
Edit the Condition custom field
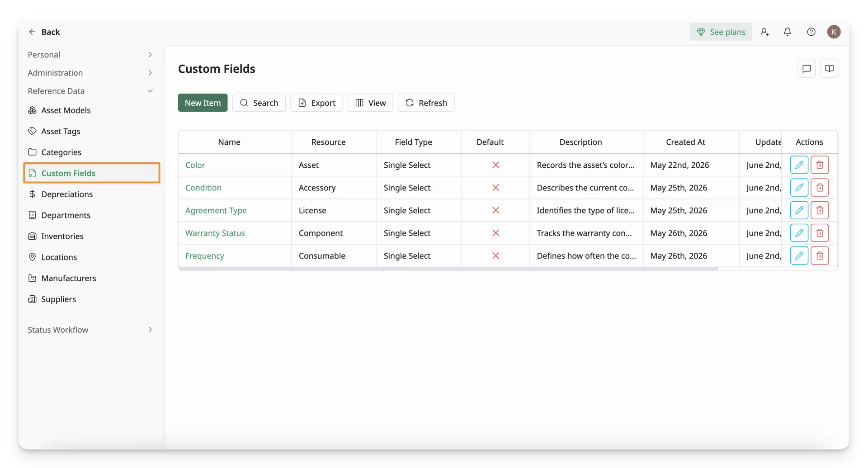pyautogui.click(x=799, y=188)
